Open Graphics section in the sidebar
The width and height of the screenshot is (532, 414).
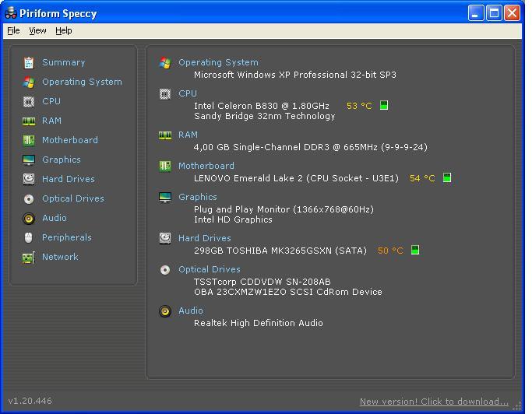coord(62,160)
